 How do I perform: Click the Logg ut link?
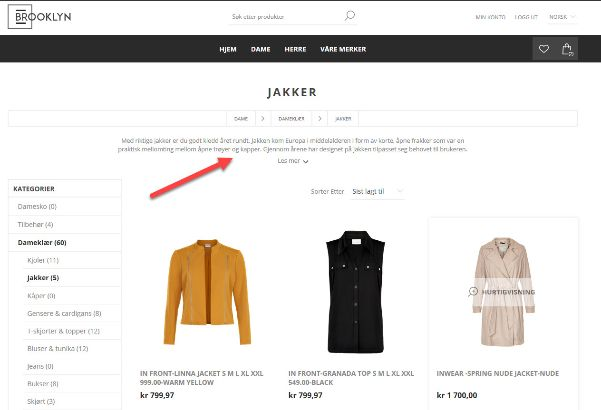click(x=526, y=17)
